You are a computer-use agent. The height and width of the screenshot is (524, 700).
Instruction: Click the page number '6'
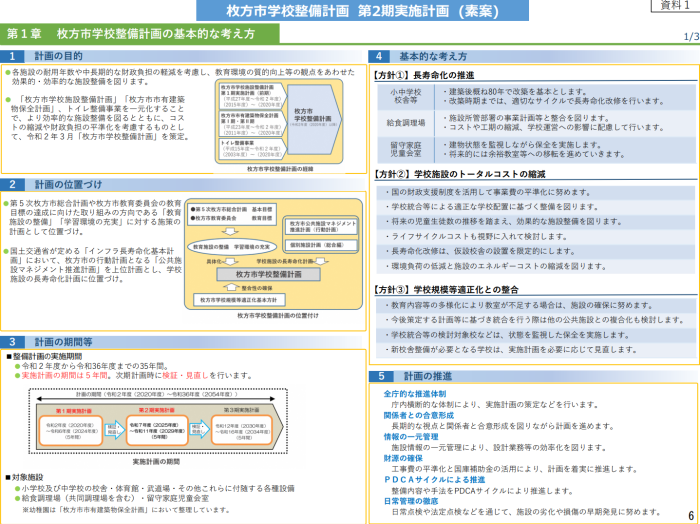(x=691, y=516)
